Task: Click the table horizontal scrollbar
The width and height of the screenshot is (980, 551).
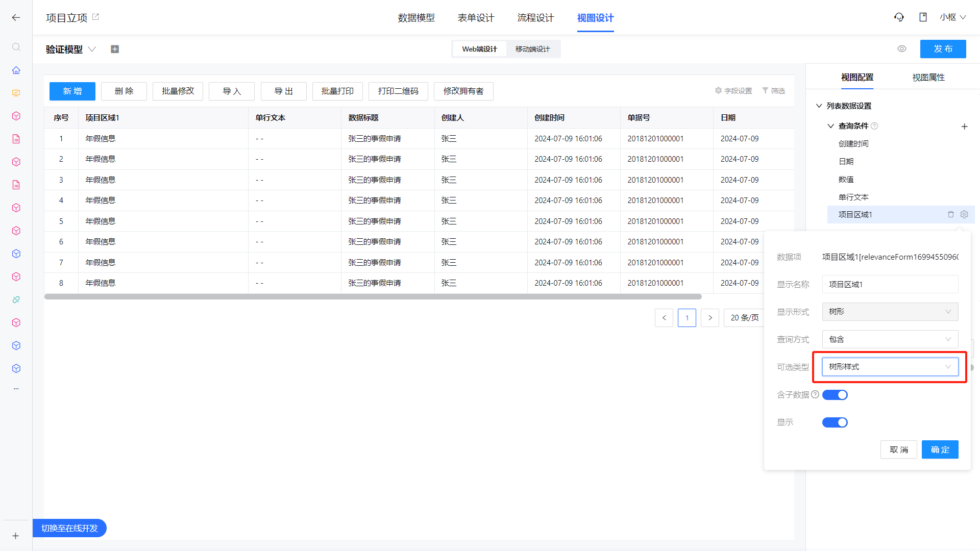Action: point(373,296)
